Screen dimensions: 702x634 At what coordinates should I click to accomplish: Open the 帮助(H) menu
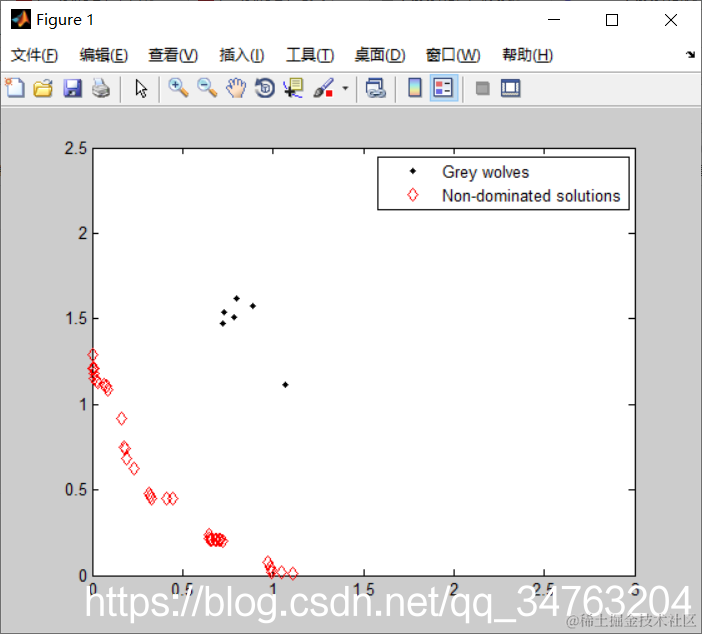click(527, 56)
